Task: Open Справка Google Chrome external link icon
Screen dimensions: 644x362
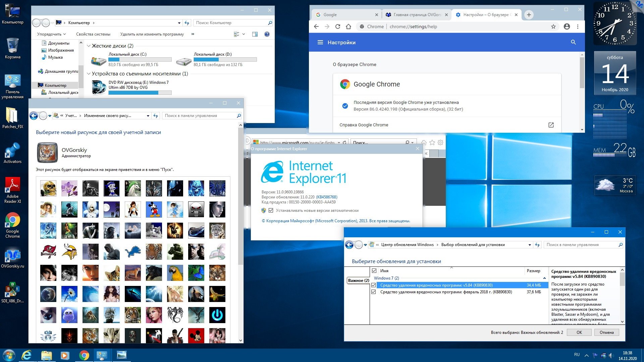Action: pos(551,125)
